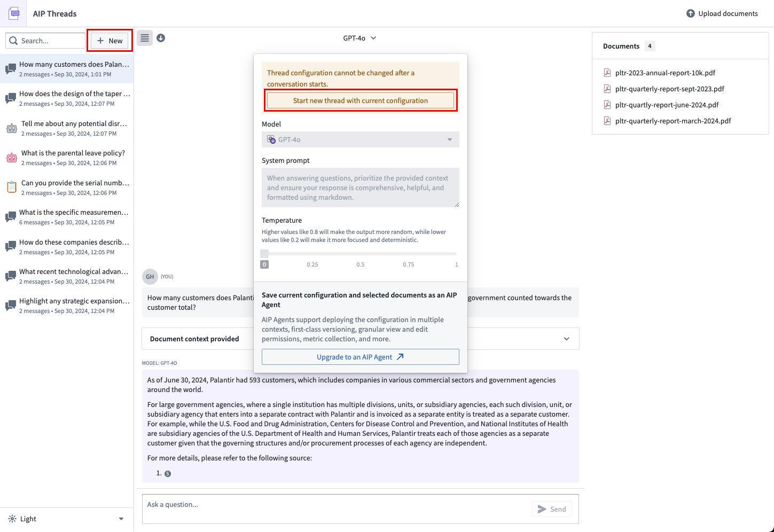This screenshot has width=774, height=532.
Task: Click the 'AIP Threads' title text
Action: 55,13
